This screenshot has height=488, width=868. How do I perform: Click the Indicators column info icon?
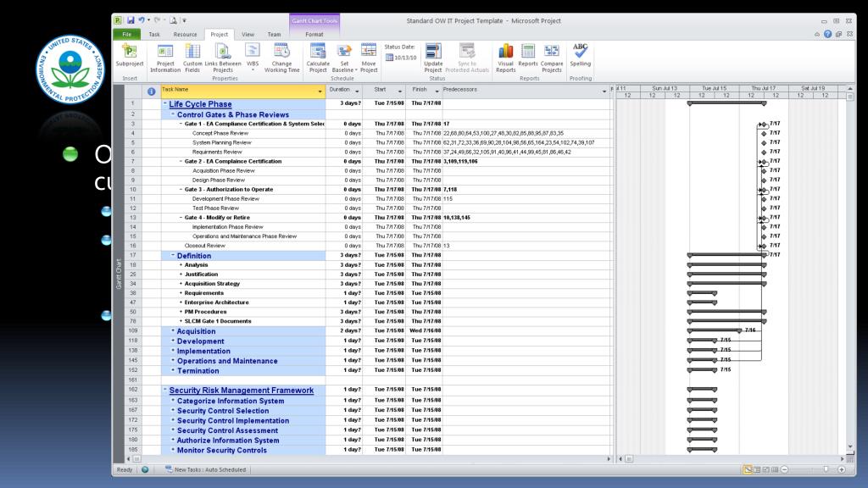click(151, 91)
